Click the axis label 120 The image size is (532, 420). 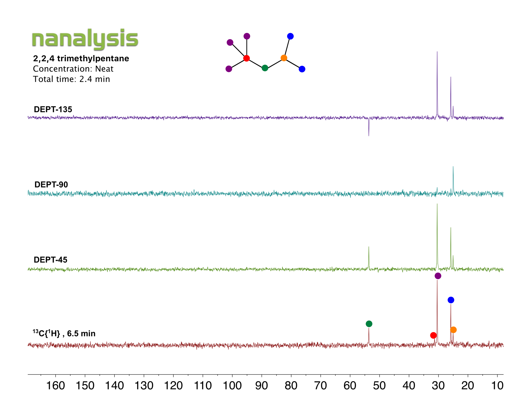pos(173,385)
